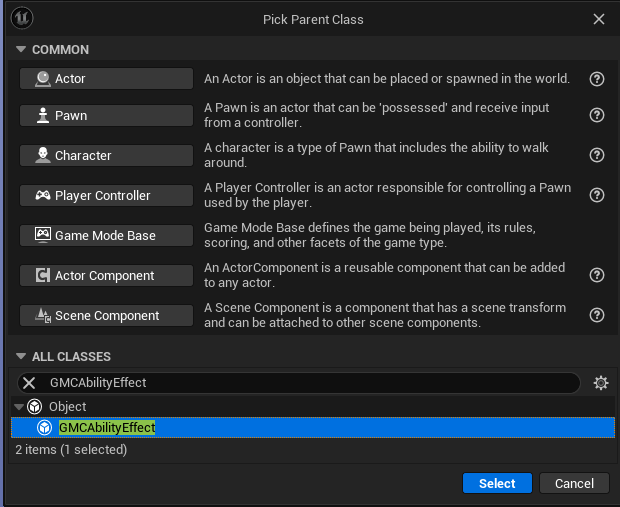Image resolution: width=620 pixels, height=507 pixels.
Task: Choose Actor as parent class
Action: click(106, 79)
